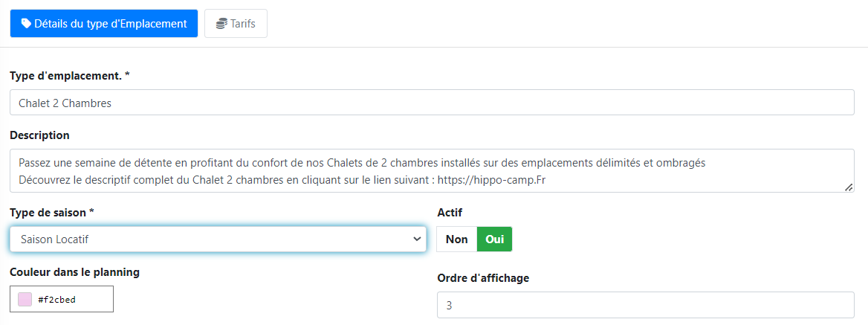The width and height of the screenshot is (868, 325).
Task: Click the "Couleur dans le planning" label
Action: click(x=74, y=272)
